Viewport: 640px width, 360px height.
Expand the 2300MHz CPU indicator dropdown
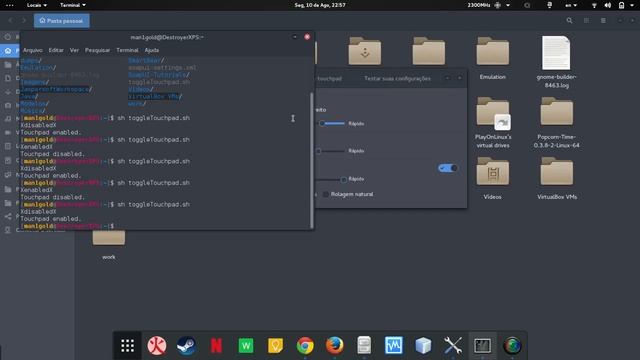[508, 5]
